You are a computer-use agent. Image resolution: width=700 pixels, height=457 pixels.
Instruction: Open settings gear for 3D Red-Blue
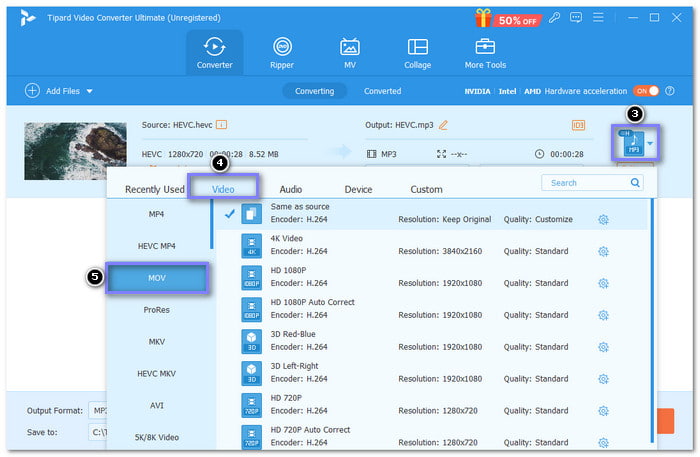603,347
